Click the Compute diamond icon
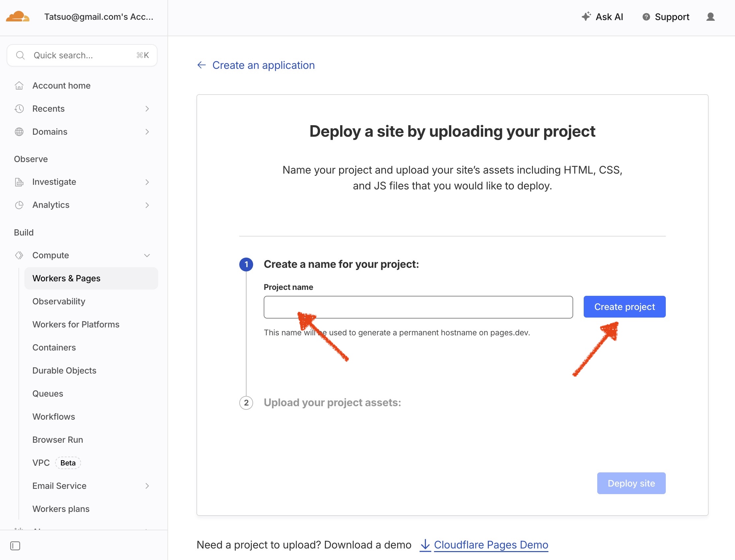 point(19,255)
